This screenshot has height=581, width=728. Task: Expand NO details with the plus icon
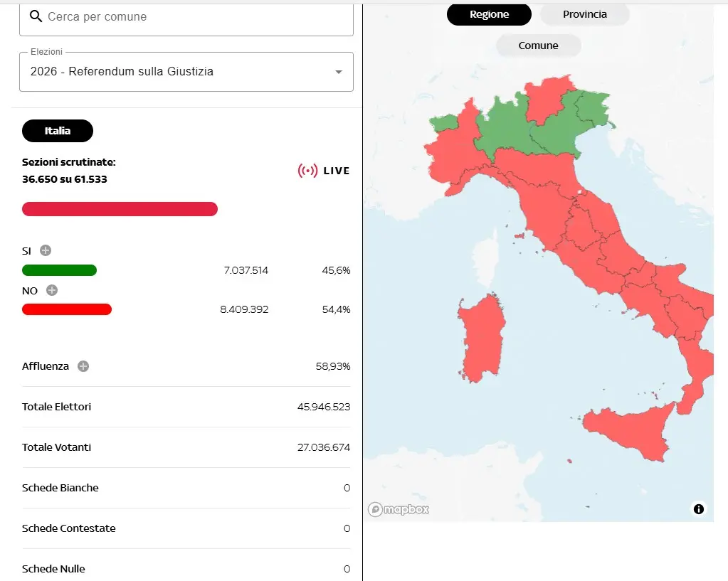pyautogui.click(x=51, y=290)
